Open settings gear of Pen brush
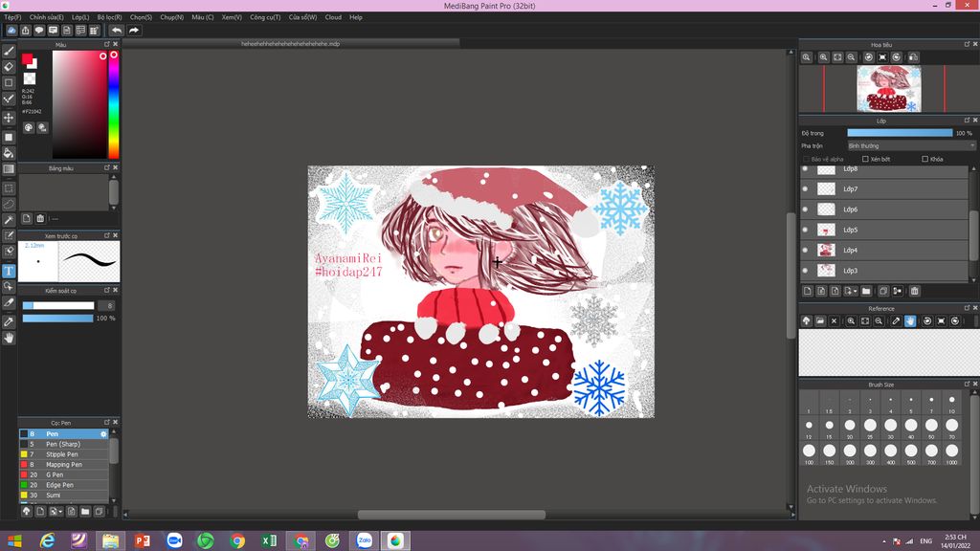The image size is (980, 551). tap(103, 433)
